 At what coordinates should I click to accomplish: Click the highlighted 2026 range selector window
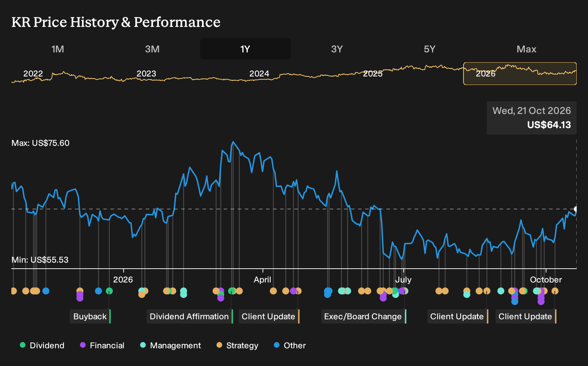pos(520,74)
